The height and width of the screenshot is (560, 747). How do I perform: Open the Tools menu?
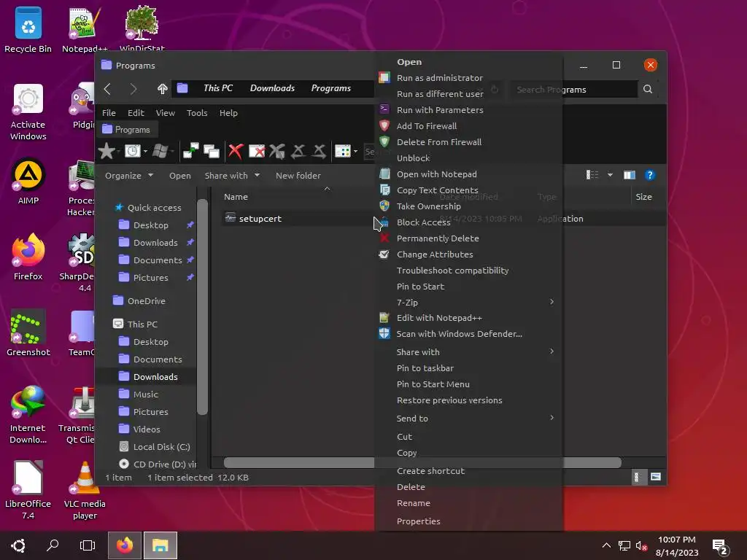coord(197,113)
